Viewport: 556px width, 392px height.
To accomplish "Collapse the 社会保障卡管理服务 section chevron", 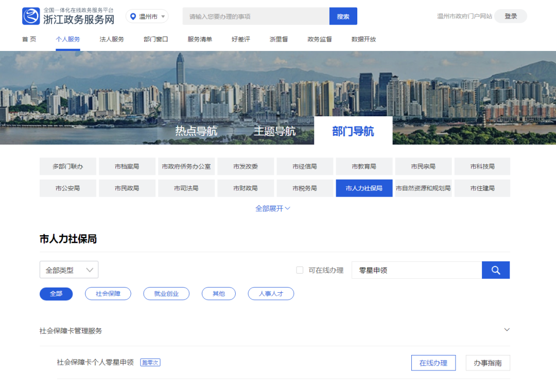I will point(507,330).
